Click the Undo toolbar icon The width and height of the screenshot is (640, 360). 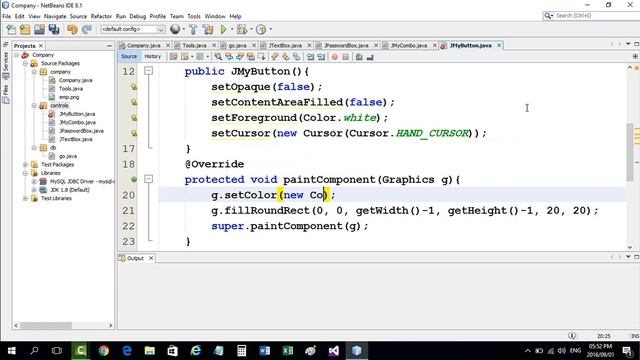(x=72, y=29)
